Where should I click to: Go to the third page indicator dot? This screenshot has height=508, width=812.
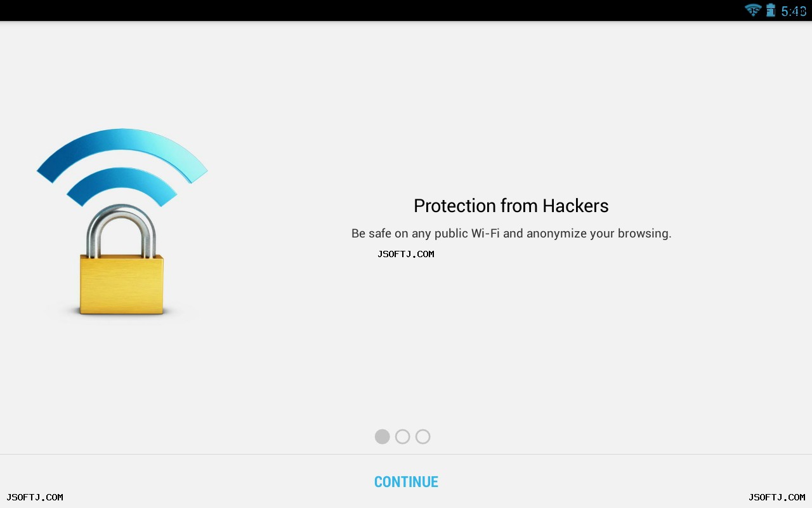422,436
